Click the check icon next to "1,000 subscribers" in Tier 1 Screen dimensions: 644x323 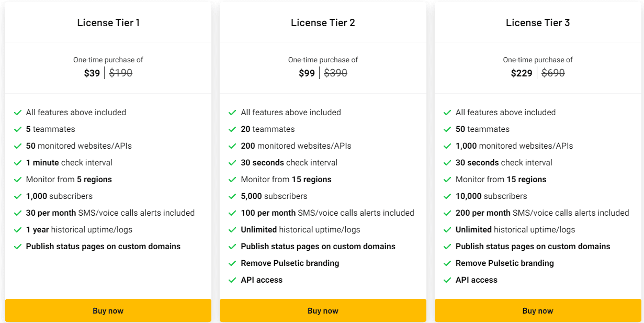point(17,196)
